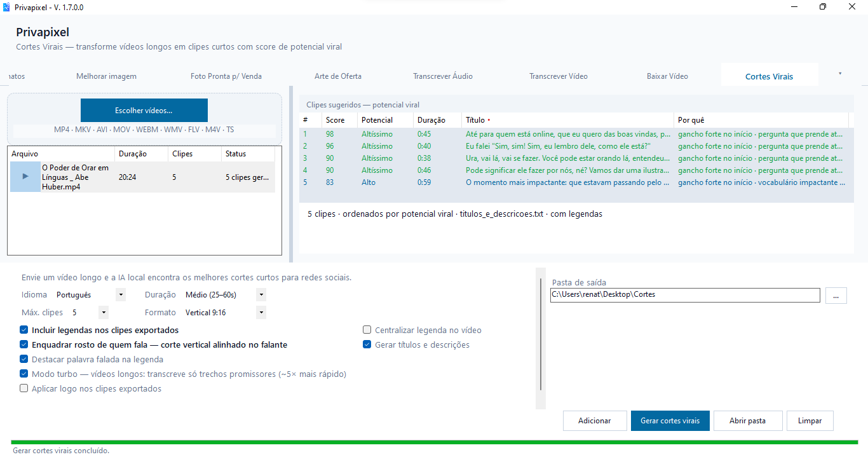Open the Foto Pronta p/ Venda tab

226,76
